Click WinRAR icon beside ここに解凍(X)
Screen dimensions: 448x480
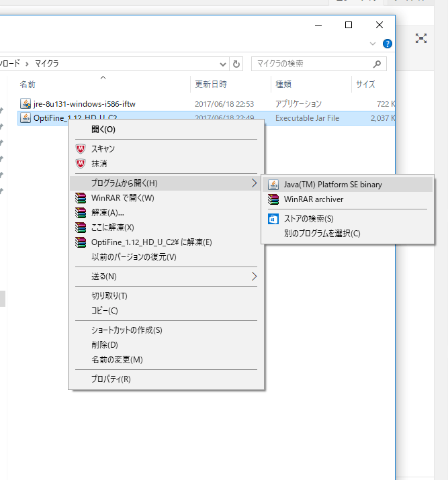(81, 227)
